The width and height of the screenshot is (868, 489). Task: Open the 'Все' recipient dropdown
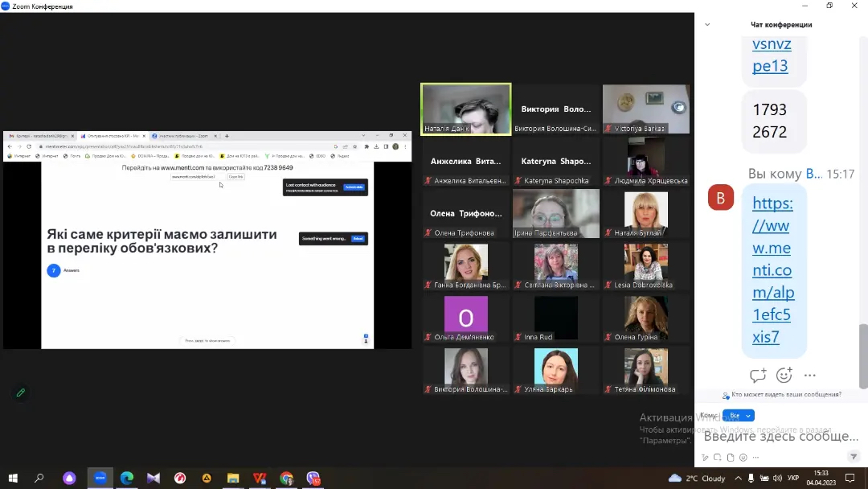tap(739, 416)
